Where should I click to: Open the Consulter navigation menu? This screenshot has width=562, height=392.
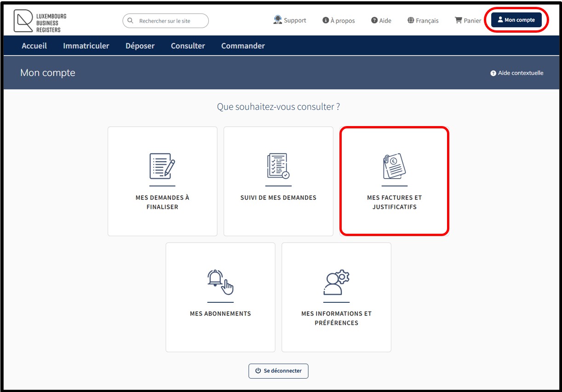(188, 46)
